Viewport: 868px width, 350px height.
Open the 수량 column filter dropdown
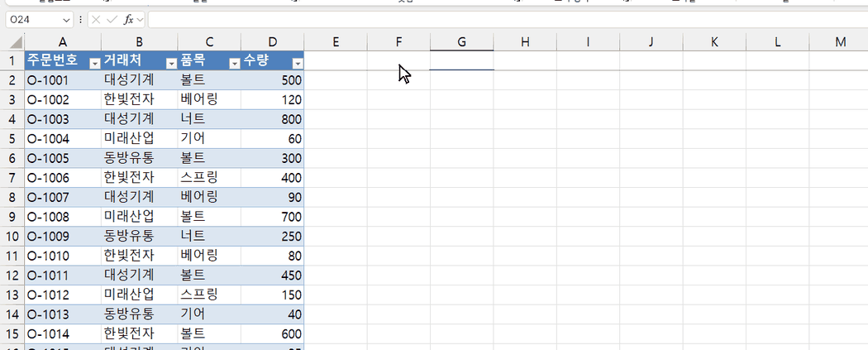click(x=298, y=64)
